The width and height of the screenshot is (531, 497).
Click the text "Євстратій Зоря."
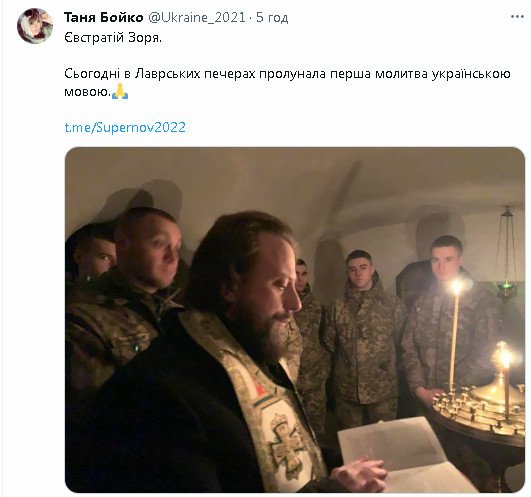point(113,37)
